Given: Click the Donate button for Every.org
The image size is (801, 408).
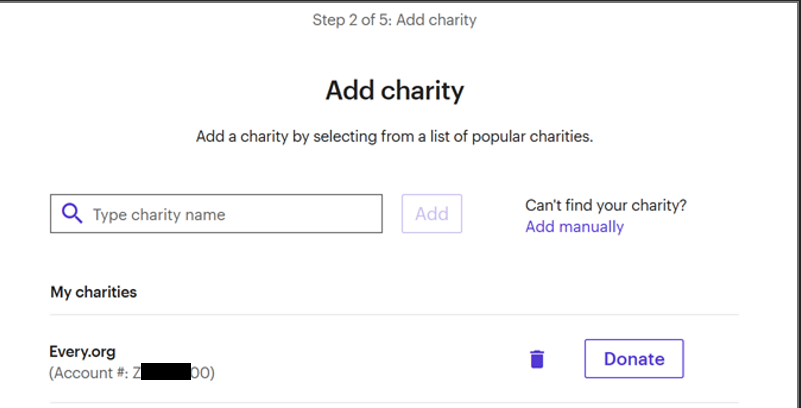Looking at the screenshot, I should pyautogui.click(x=633, y=359).
